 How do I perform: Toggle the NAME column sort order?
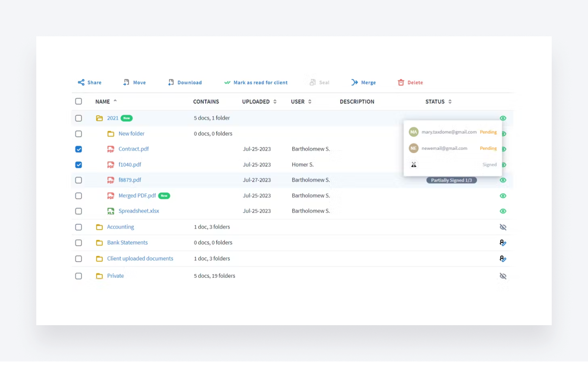point(115,101)
